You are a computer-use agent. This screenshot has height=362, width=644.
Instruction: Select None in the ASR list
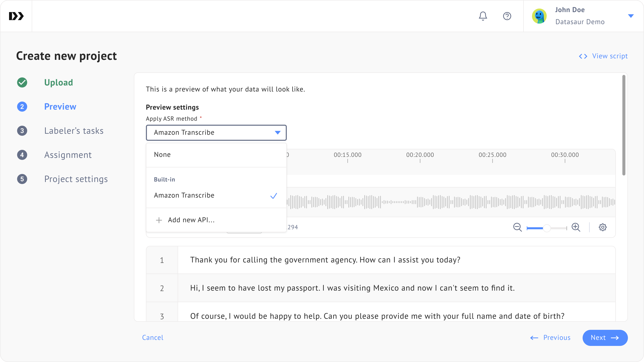pos(162,155)
